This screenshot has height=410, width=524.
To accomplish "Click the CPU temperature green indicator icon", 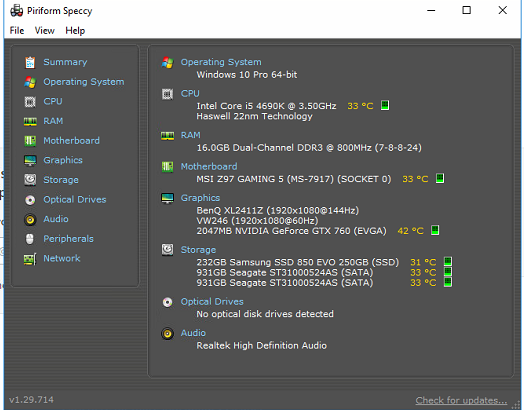I will point(385,105).
